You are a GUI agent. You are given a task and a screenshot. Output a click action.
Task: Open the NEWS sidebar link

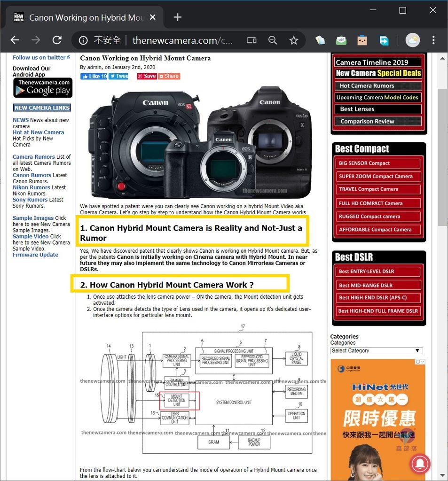tap(21, 120)
